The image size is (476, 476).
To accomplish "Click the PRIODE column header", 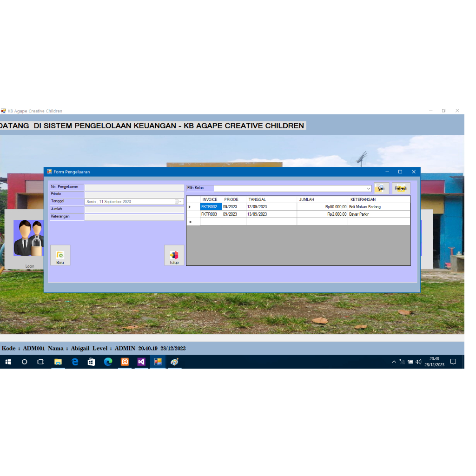I will (234, 199).
